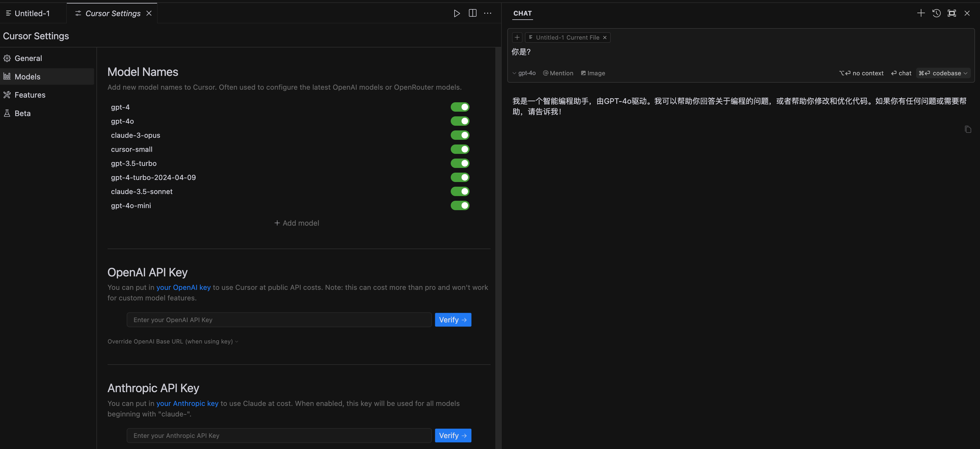The height and width of the screenshot is (449, 980).
Task: Open the Beta settings section label
Action: click(23, 113)
